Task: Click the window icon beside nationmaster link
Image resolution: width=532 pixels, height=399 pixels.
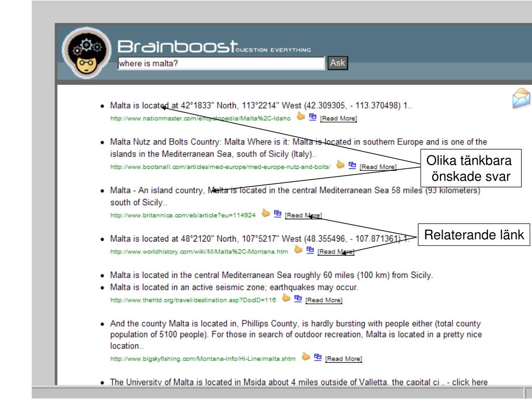Action: point(312,117)
